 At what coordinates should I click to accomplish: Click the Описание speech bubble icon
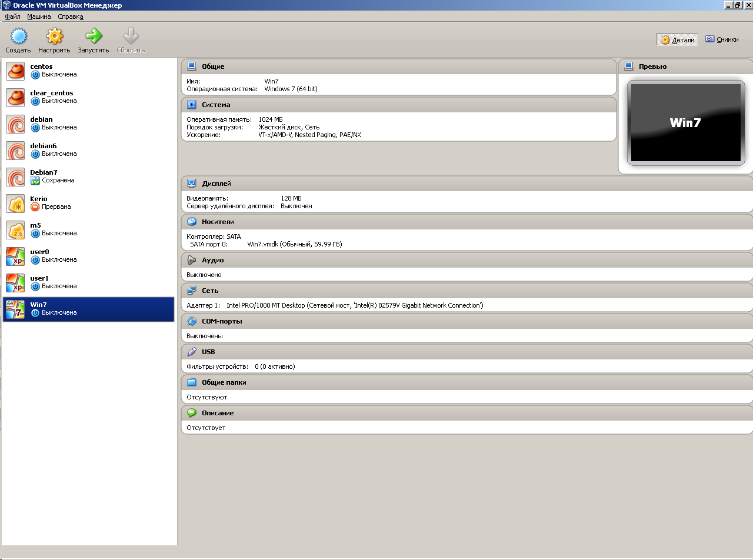191,413
